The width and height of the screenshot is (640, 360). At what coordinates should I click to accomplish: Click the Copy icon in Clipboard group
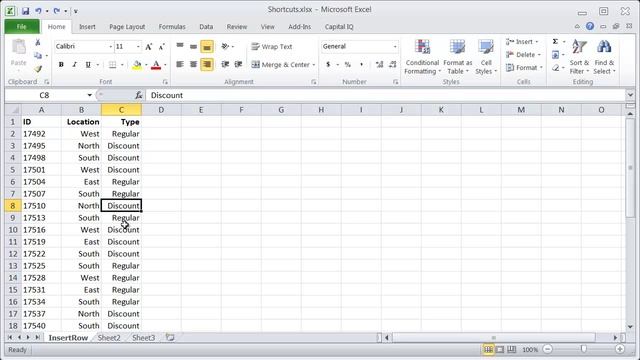coord(38,56)
